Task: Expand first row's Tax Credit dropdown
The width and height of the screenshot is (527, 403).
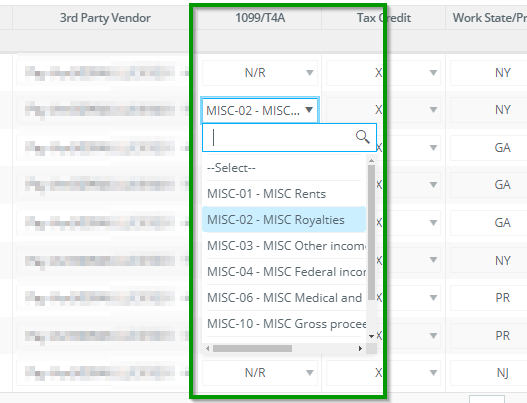Action: 383,73
